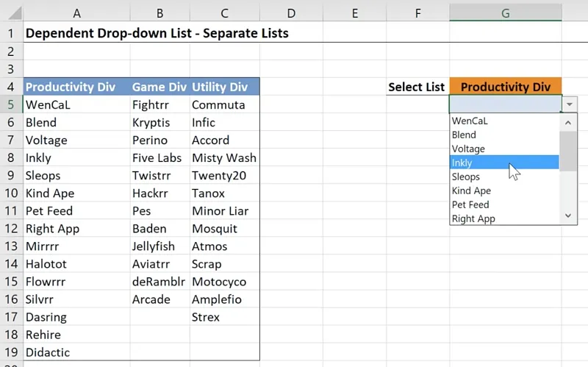Select the Game Div header cell
The width and height of the screenshot is (588, 367).
coord(159,87)
